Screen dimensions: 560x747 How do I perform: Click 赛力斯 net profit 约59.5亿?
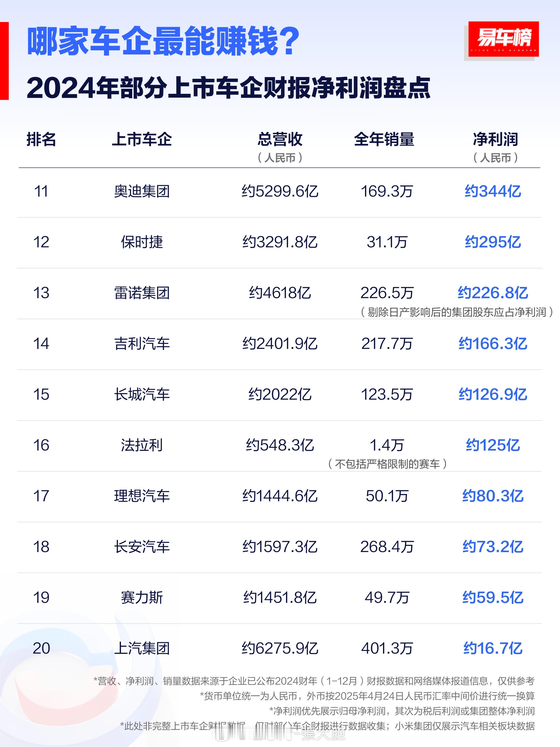point(493,597)
